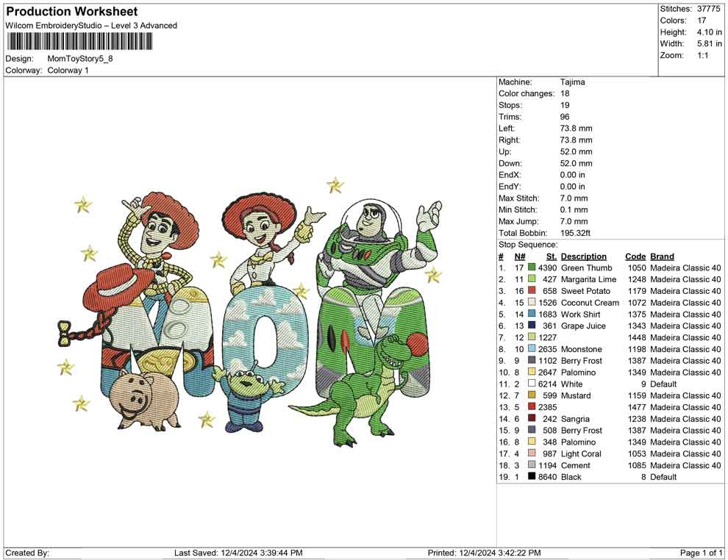Click the embroidered MOM design preview
The image size is (728, 560).
click(x=250, y=312)
